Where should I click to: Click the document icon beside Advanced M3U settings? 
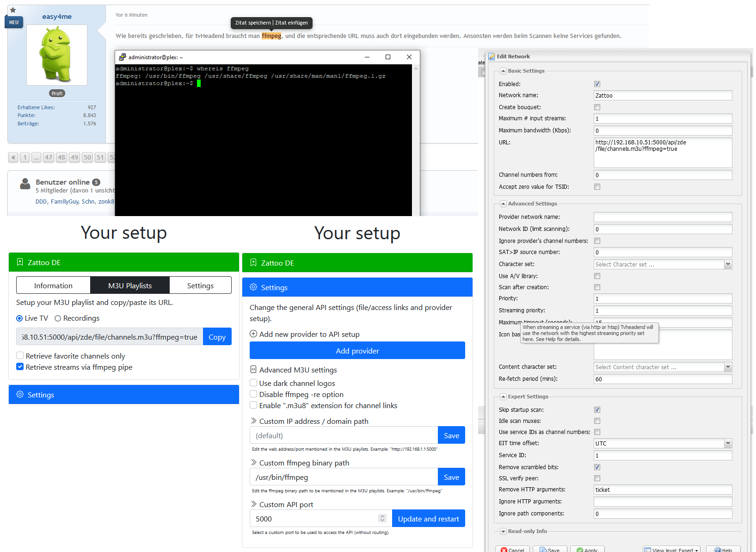point(253,370)
